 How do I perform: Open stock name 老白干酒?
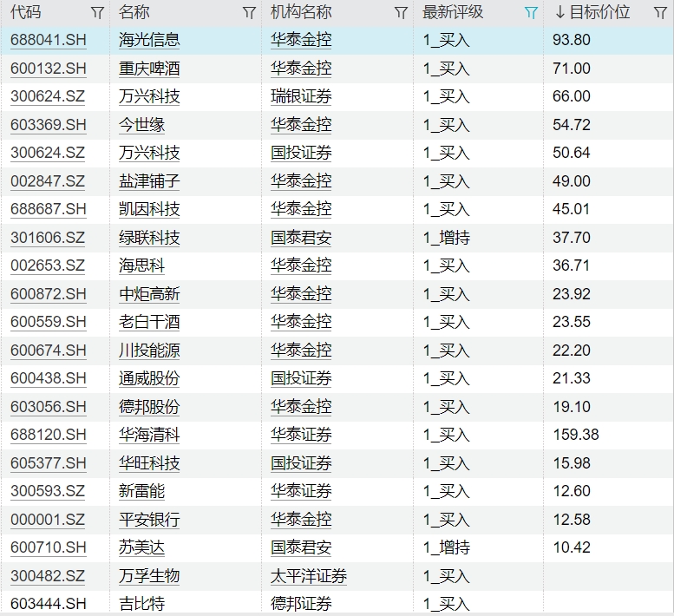[x=149, y=322]
